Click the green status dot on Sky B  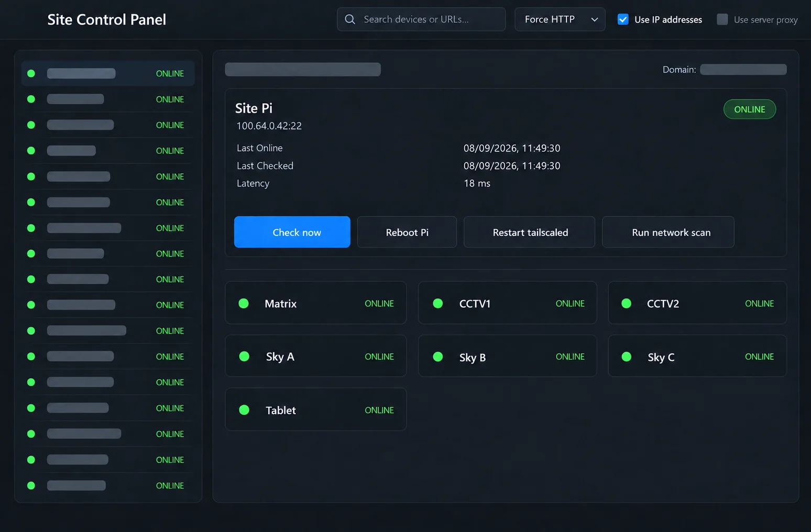(x=438, y=357)
